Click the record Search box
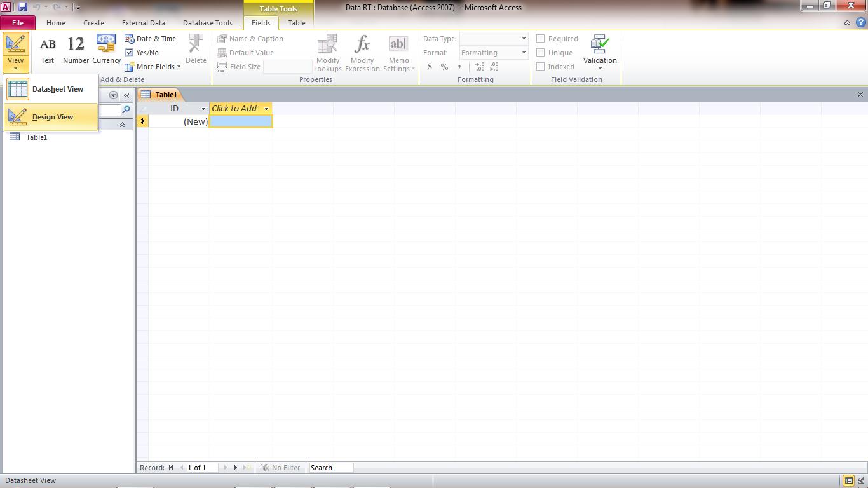This screenshot has width=868, height=488. click(331, 468)
